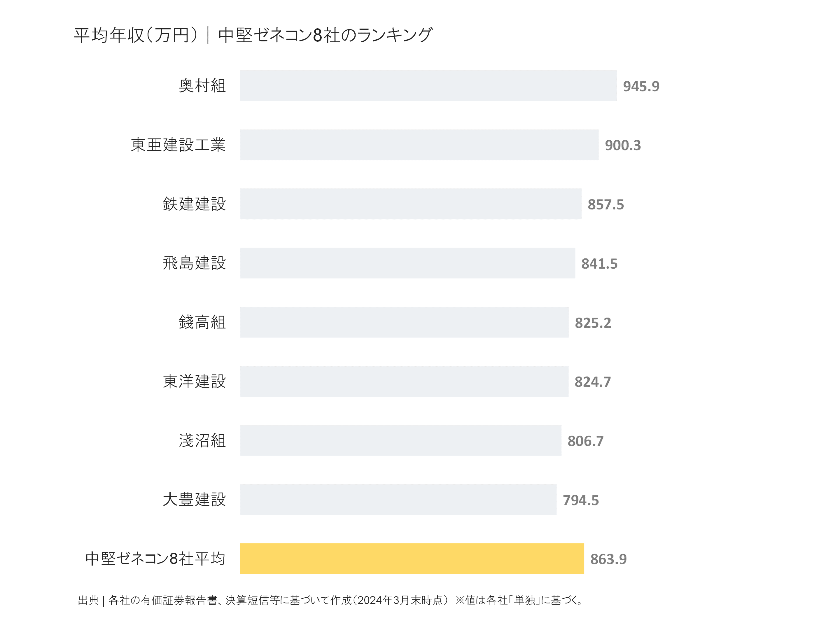Select the 鉄建建設 bar

(410, 204)
